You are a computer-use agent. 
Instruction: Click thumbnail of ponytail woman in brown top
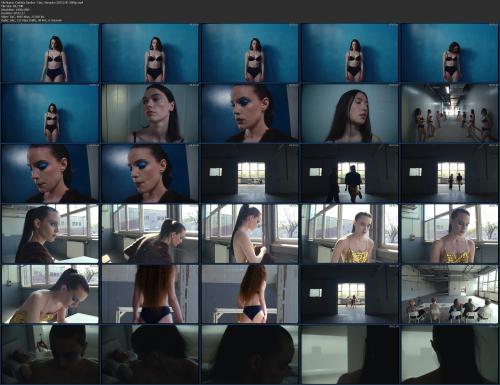[x=50, y=234]
